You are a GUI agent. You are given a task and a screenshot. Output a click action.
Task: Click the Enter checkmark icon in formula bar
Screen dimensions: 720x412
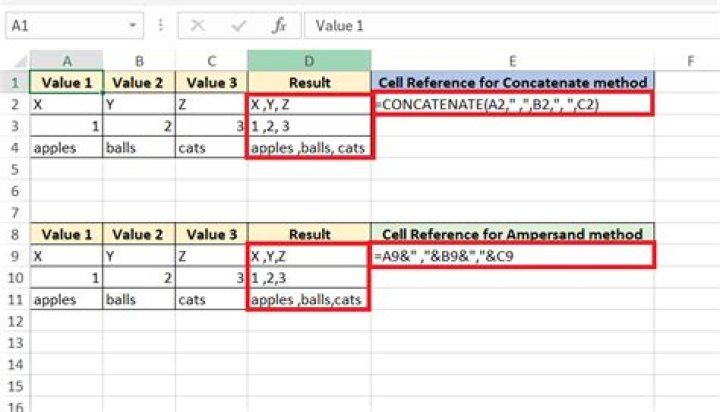point(239,26)
